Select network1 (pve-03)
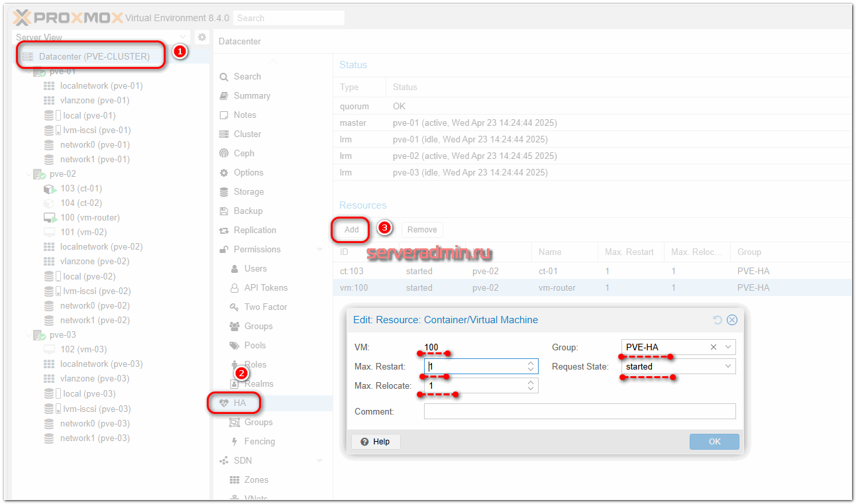The height and width of the screenshot is (504, 856). (x=95, y=438)
